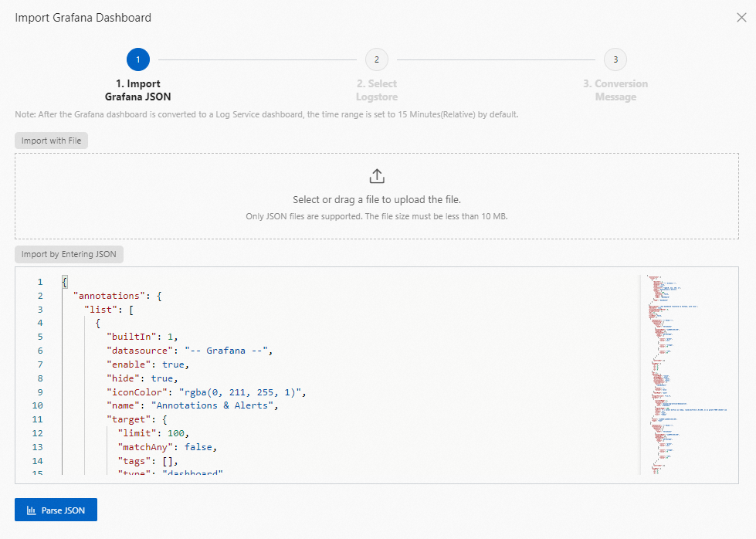The width and height of the screenshot is (756, 539).
Task: Click the "-- Grafana --" datasource value
Action: pos(226,351)
